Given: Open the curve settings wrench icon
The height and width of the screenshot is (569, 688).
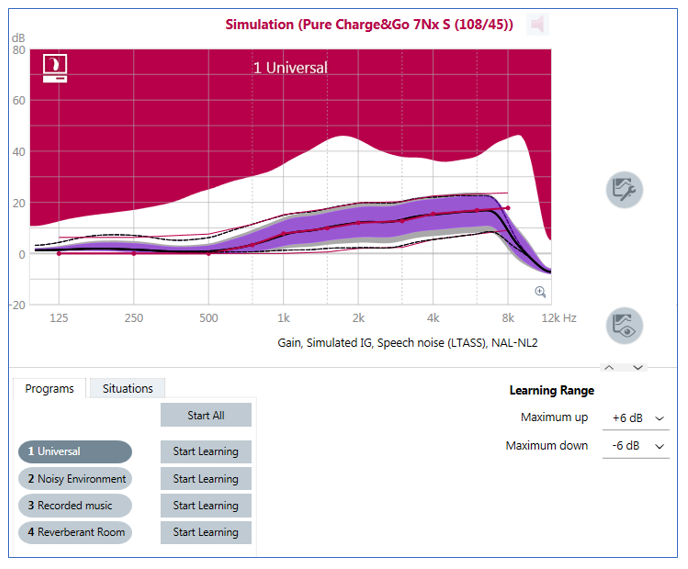Looking at the screenshot, I should click(x=624, y=190).
